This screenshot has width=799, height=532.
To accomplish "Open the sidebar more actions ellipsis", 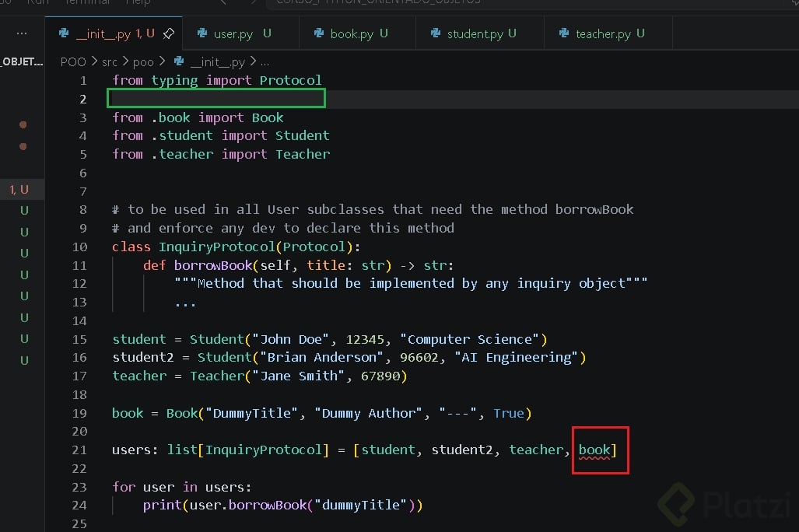I will click(22, 33).
